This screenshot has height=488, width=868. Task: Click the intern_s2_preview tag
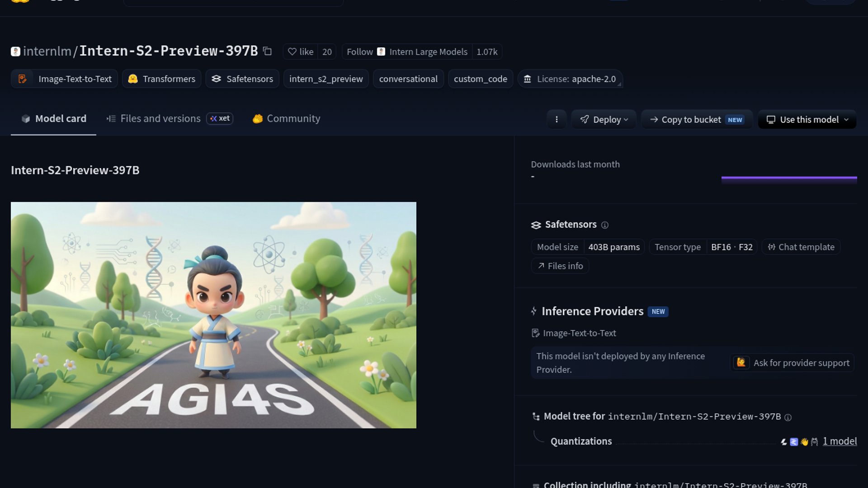pos(326,79)
